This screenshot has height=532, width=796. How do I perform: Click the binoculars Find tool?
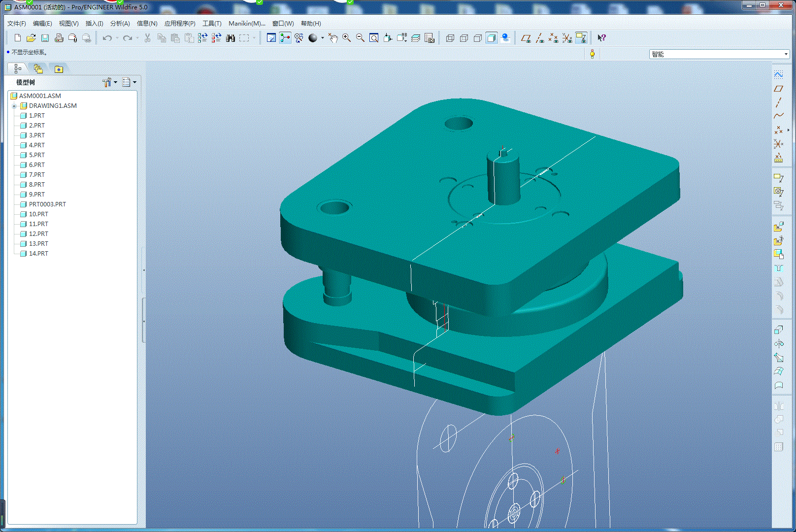230,38
